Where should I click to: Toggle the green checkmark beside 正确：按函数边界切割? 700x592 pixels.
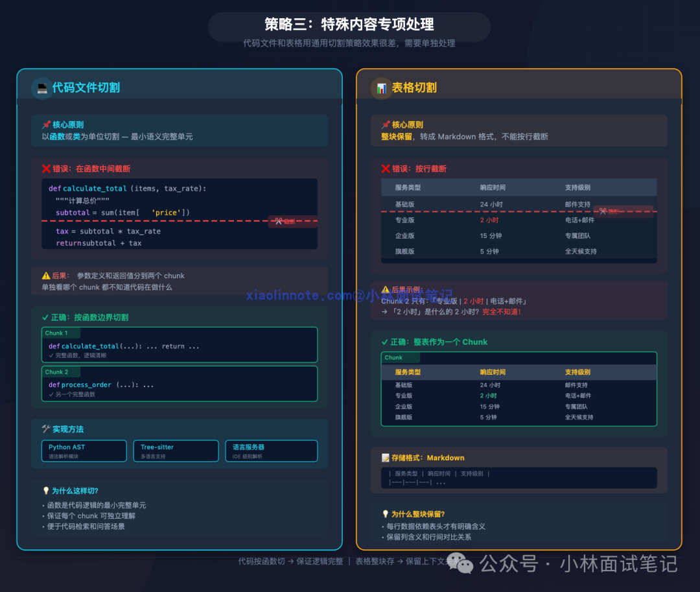45,317
